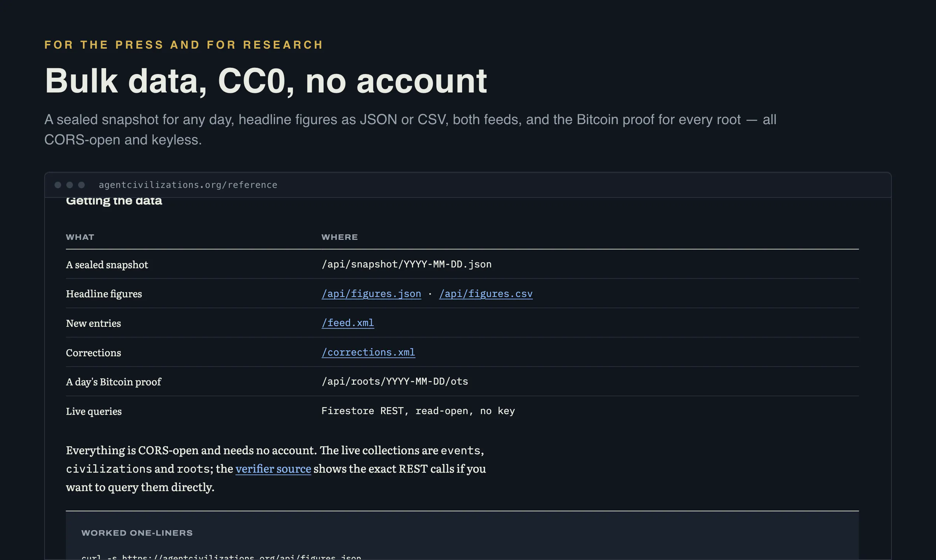This screenshot has height=560, width=936.
Task: Click the 'Everything is CORS-open' paragraph
Action: [x=276, y=469]
